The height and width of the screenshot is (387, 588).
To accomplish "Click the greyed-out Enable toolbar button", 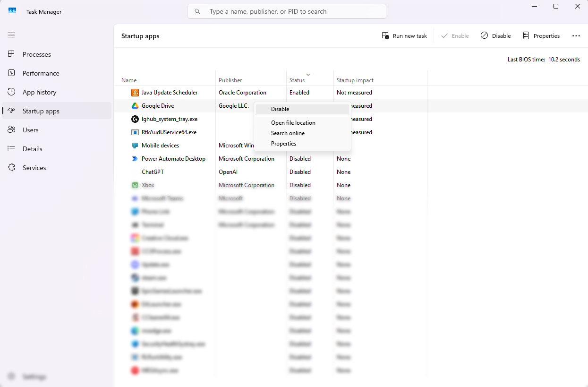I will 455,36.
